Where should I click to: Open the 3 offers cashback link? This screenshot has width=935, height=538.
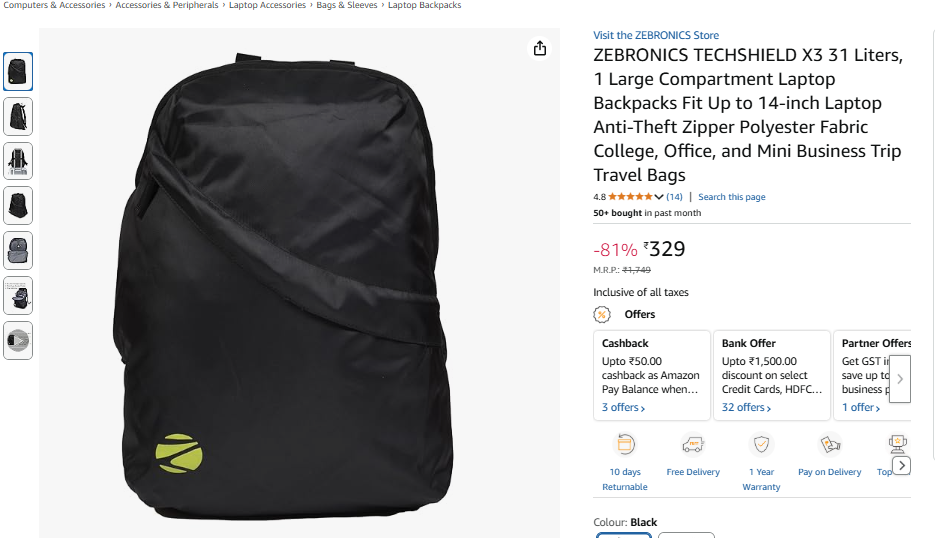[623, 407]
